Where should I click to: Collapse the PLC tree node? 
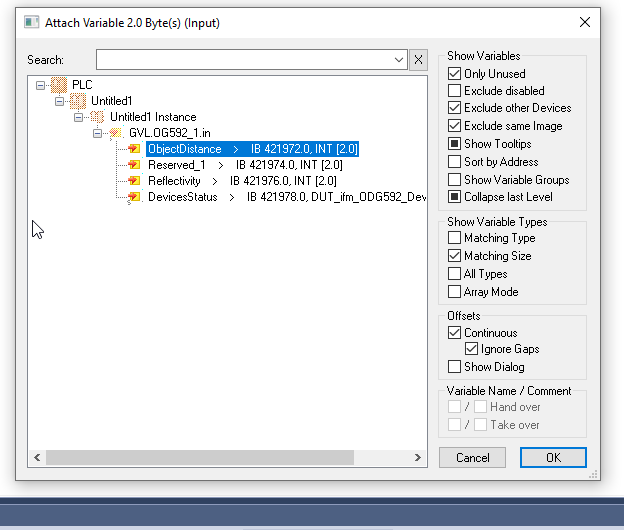point(40,85)
